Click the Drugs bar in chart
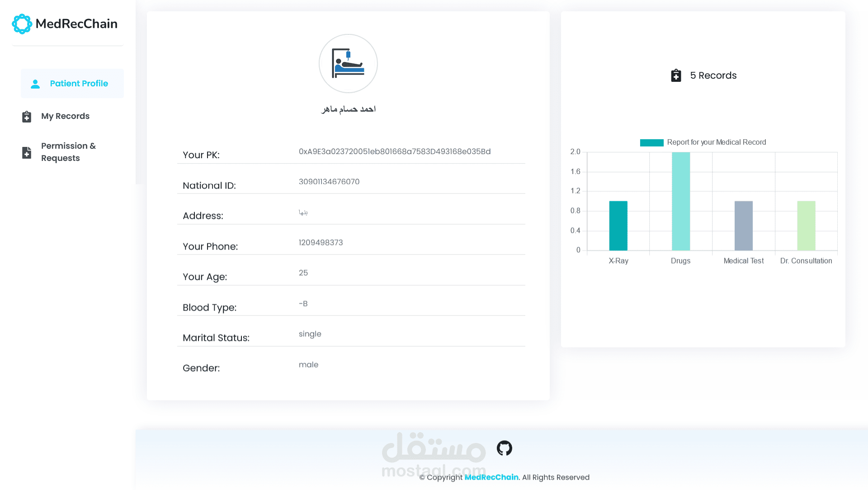868x490 pixels. [x=680, y=202]
